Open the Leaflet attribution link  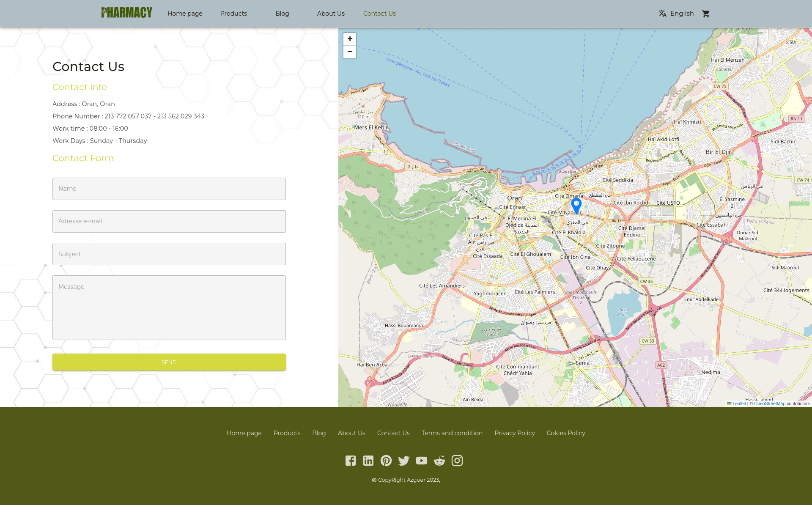point(739,403)
